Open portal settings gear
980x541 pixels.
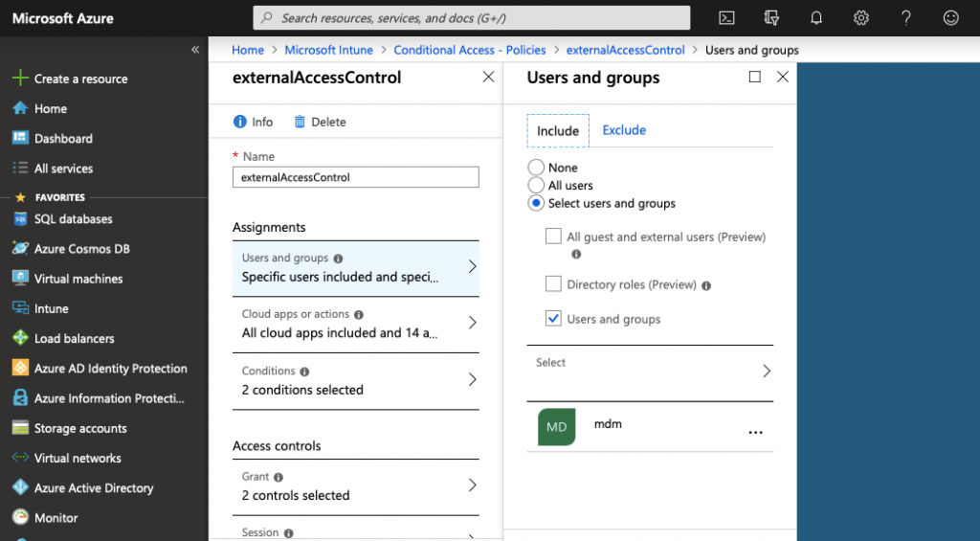861,17
